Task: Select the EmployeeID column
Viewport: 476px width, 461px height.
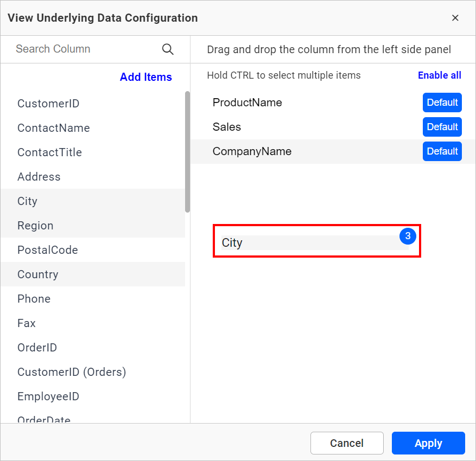Action: (48, 396)
